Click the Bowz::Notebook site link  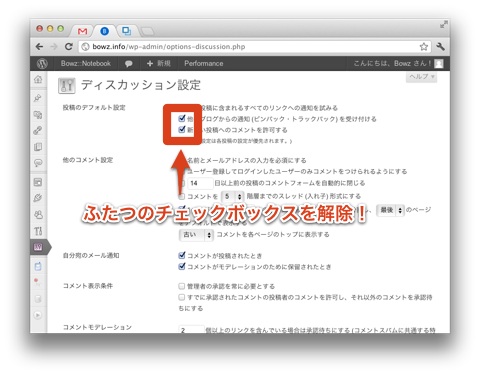pos(86,63)
